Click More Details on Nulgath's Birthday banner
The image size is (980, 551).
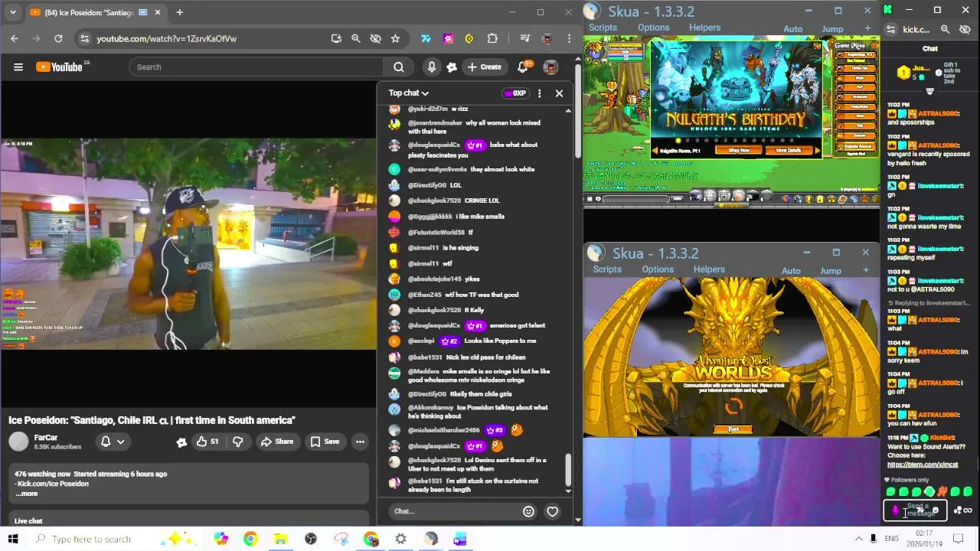click(788, 151)
